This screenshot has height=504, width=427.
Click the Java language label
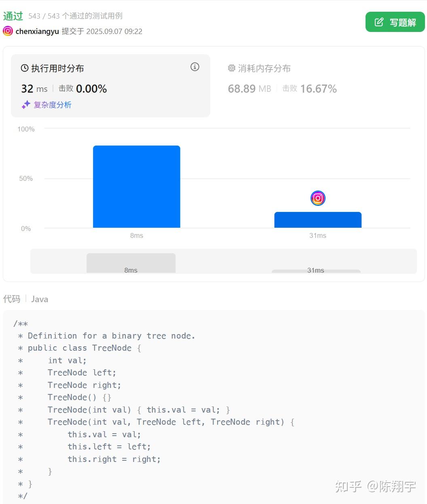(40, 299)
